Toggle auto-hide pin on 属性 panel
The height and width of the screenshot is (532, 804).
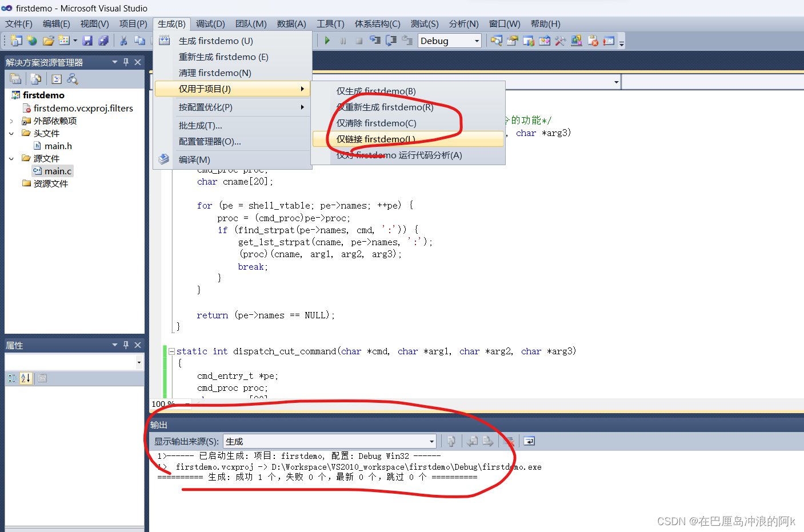click(x=126, y=345)
